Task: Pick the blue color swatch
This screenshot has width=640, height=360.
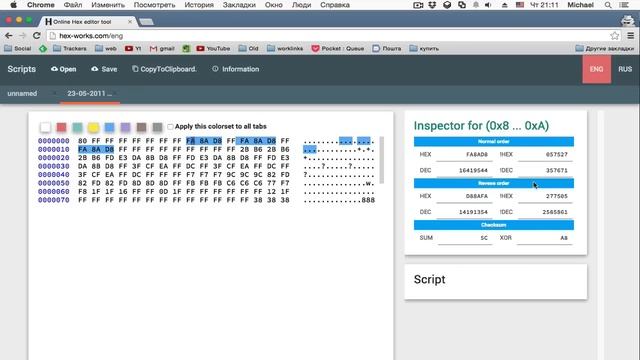Action: [109, 127]
